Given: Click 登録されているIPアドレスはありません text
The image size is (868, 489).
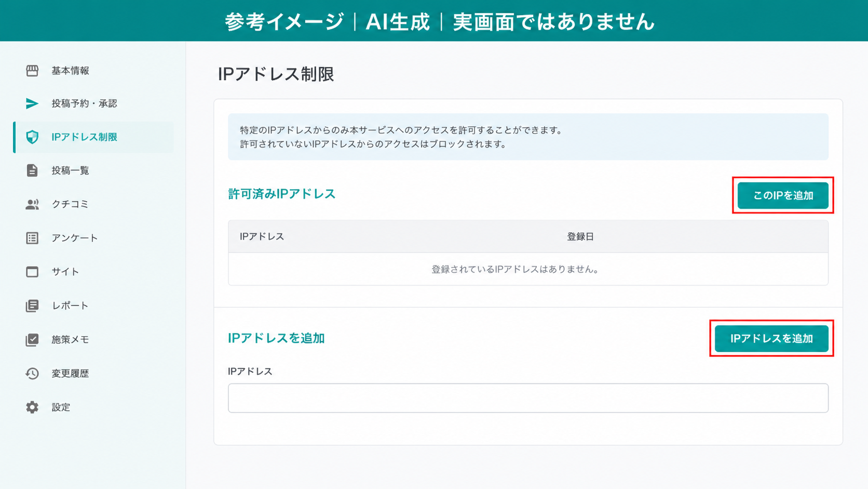Looking at the screenshot, I should click(x=516, y=269).
